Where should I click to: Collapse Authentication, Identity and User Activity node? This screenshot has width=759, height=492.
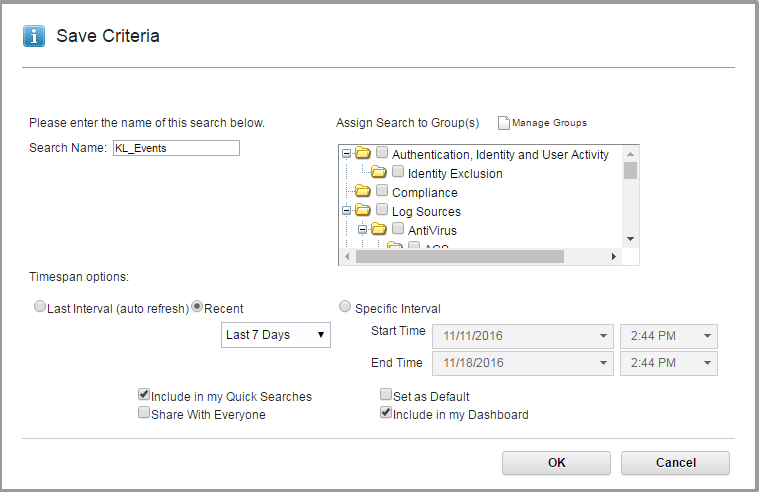[346, 154]
